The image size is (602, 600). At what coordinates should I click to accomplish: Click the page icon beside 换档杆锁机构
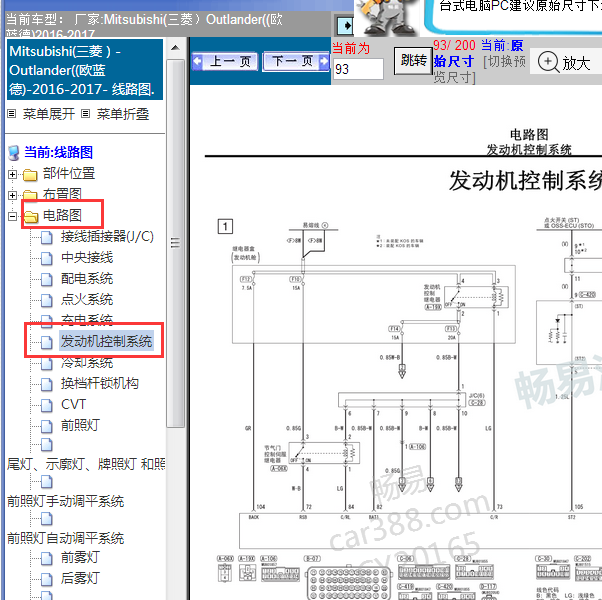tap(46, 385)
